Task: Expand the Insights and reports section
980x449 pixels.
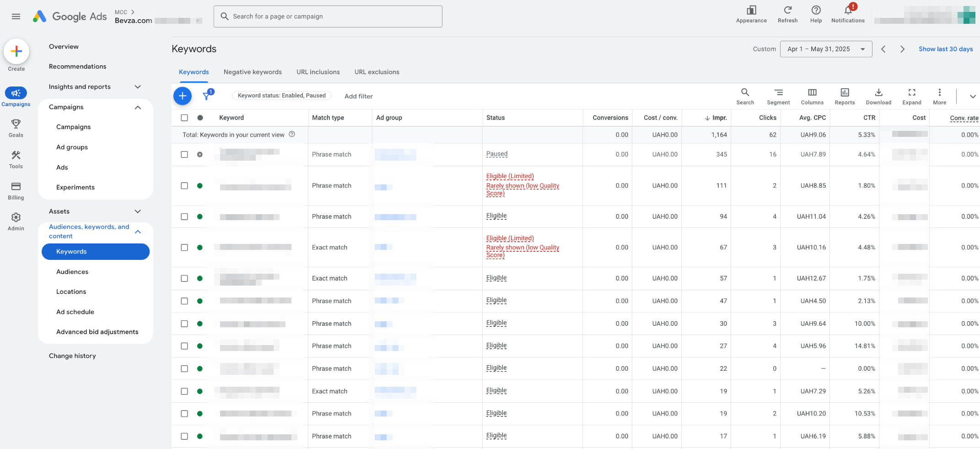Action: [x=137, y=87]
